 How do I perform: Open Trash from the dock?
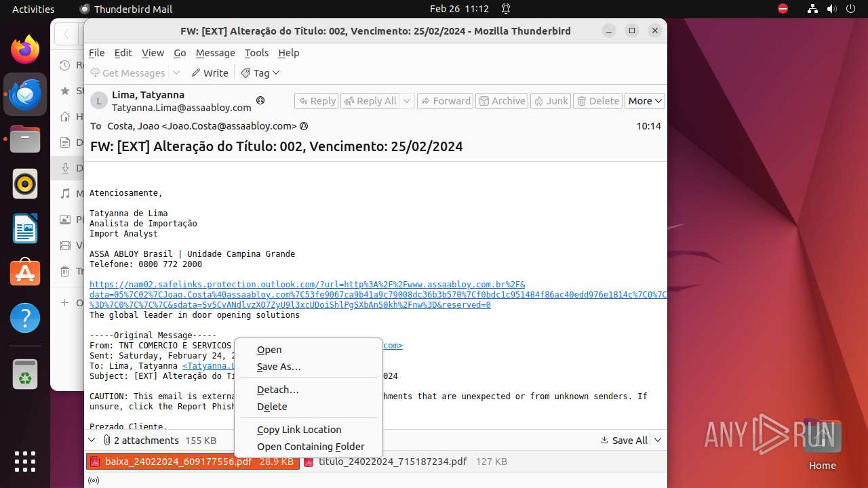pyautogui.click(x=25, y=375)
